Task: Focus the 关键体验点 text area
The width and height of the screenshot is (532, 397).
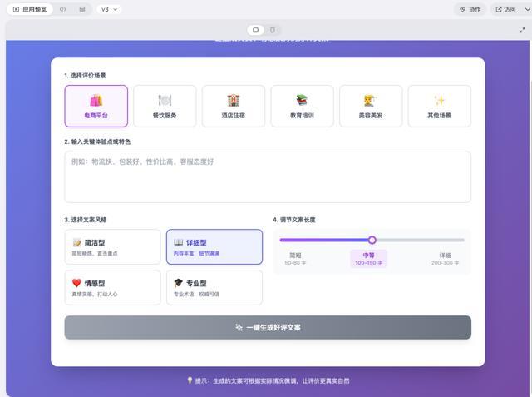Action: click(268, 177)
